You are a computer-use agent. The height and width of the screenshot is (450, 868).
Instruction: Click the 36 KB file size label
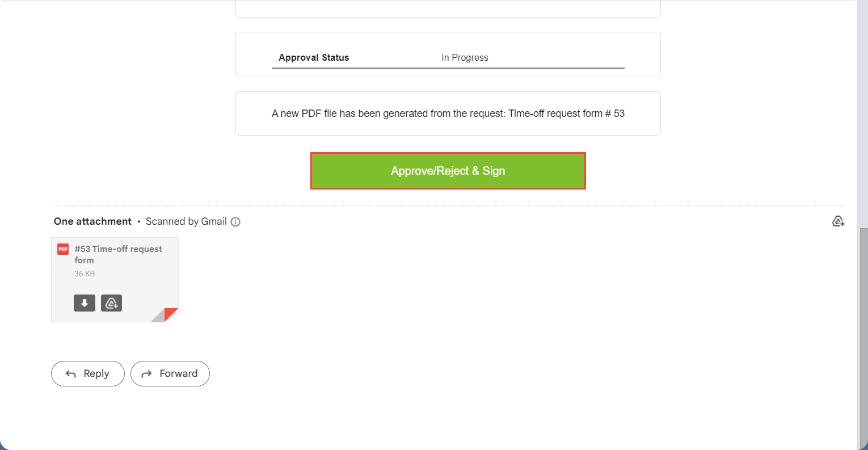(x=84, y=274)
